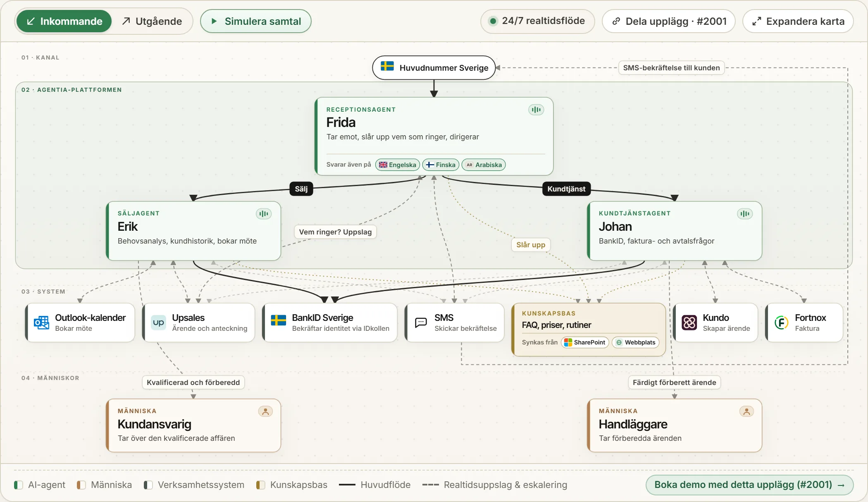Toggle the 24/7 realtidsflöde indicator
Image resolution: width=868 pixels, height=502 pixels.
tap(537, 21)
